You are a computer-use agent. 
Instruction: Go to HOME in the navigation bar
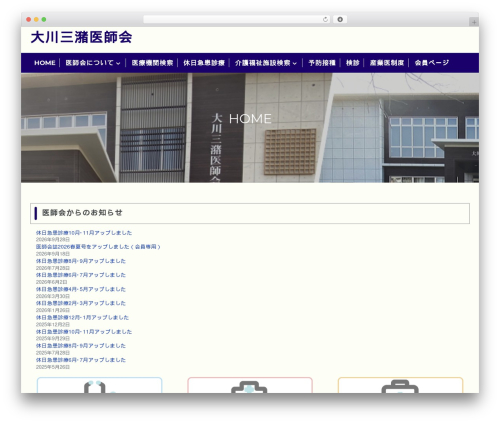click(45, 63)
